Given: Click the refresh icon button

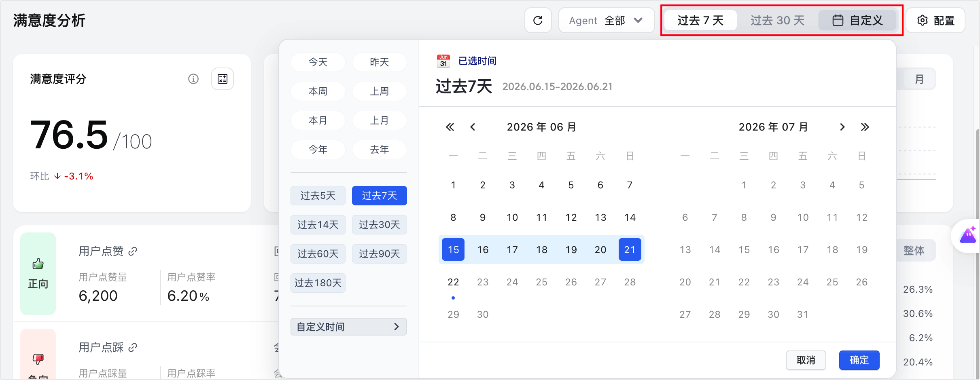Looking at the screenshot, I should click(538, 20).
